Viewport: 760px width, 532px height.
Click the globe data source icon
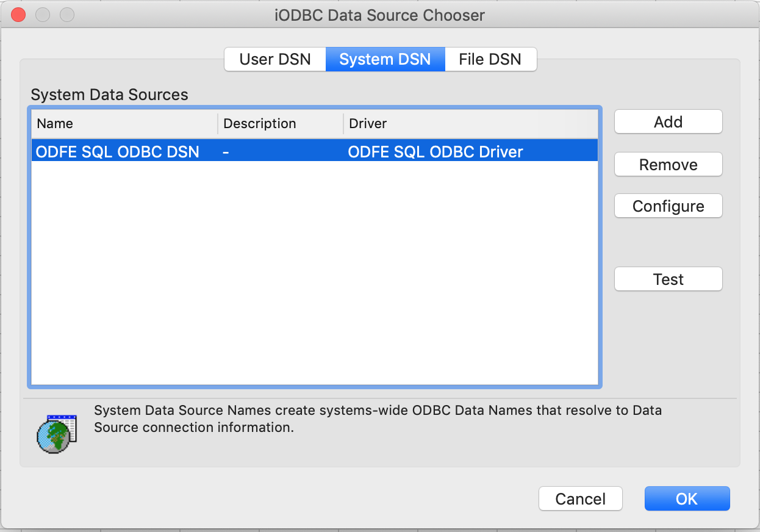57,434
